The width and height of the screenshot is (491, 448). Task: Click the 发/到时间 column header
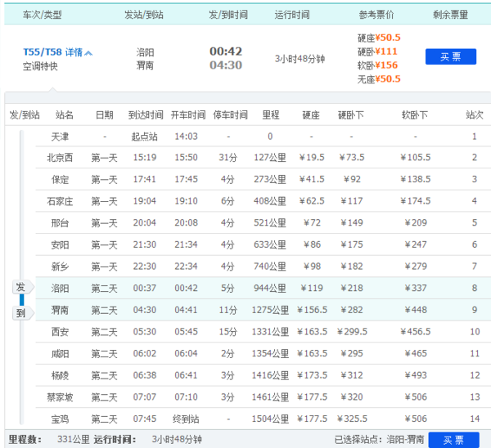(x=228, y=15)
